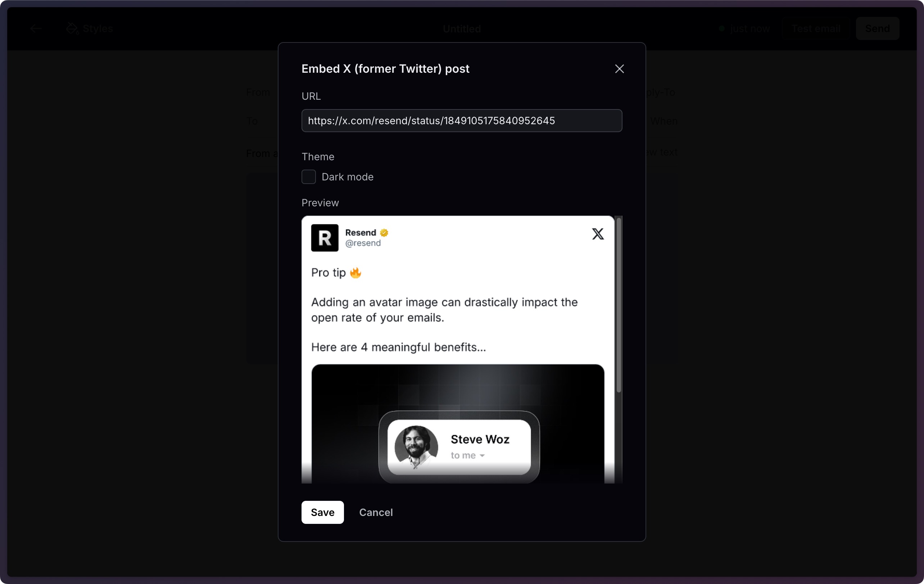Image resolution: width=924 pixels, height=584 pixels.
Task: Click the green saved status dot
Action: [x=721, y=29]
